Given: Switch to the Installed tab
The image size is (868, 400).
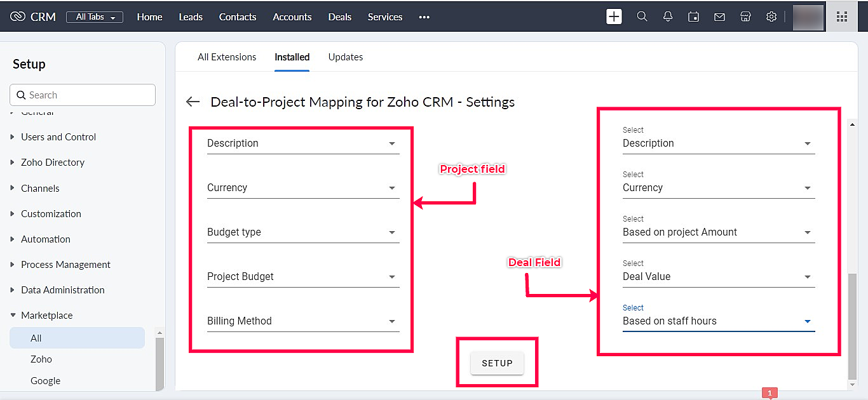Looking at the screenshot, I should [292, 57].
